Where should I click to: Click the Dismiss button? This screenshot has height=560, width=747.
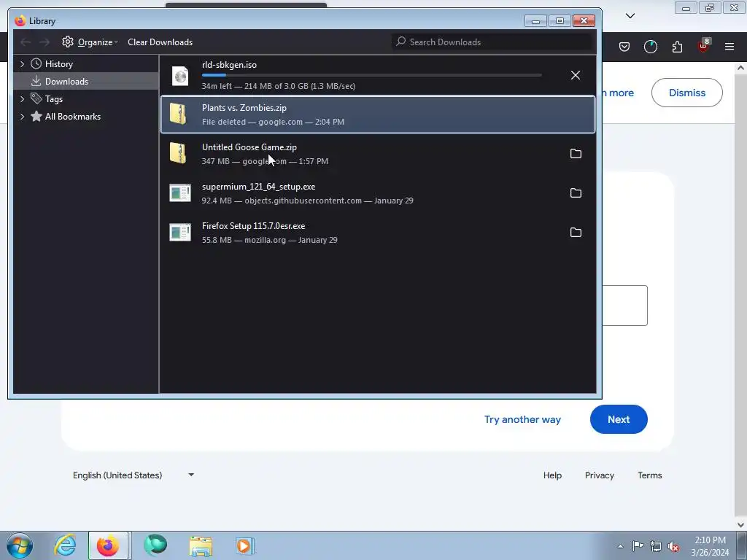pos(687,93)
